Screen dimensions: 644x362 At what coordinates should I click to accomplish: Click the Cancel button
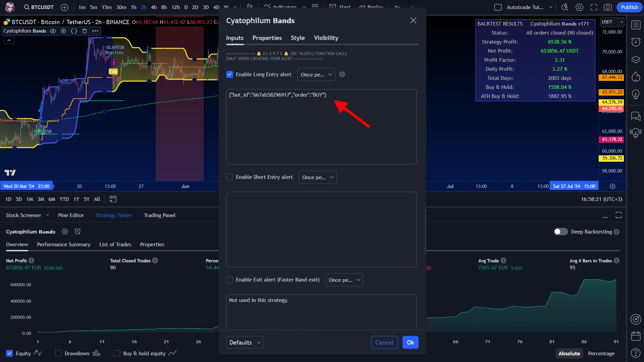pyautogui.click(x=384, y=342)
